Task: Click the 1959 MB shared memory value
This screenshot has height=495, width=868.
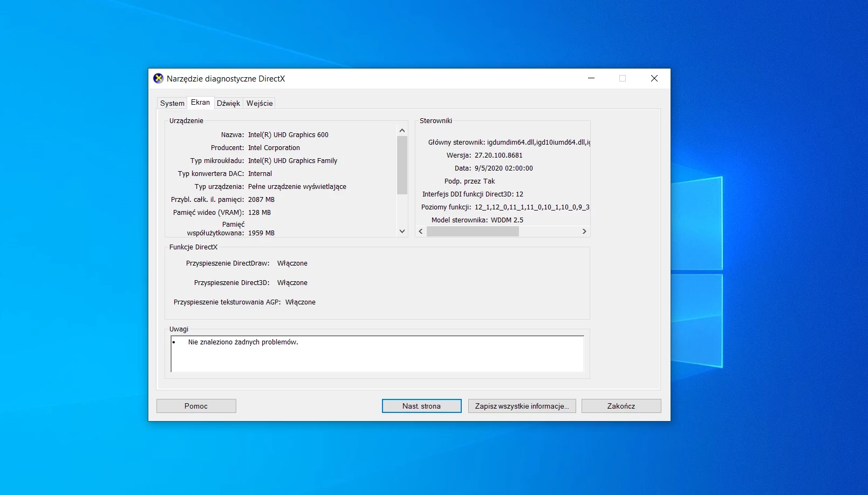Action: [x=261, y=233]
